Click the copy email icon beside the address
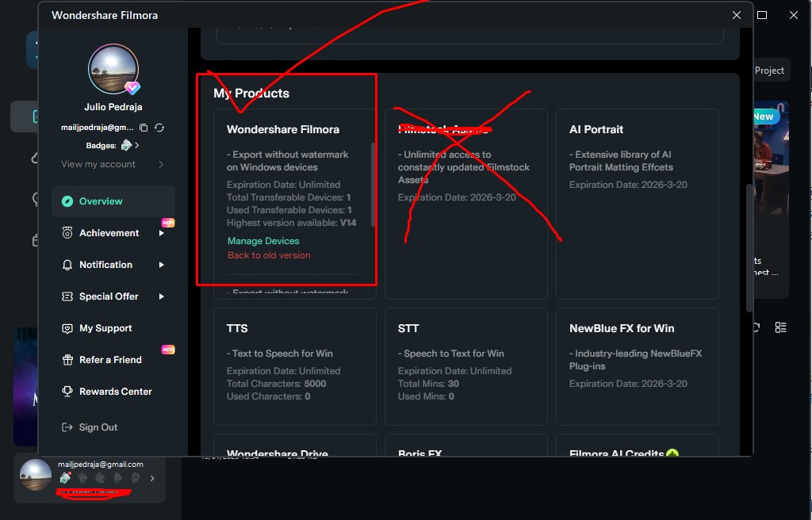Image resolution: width=812 pixels, height=520 pixels. 144,128
